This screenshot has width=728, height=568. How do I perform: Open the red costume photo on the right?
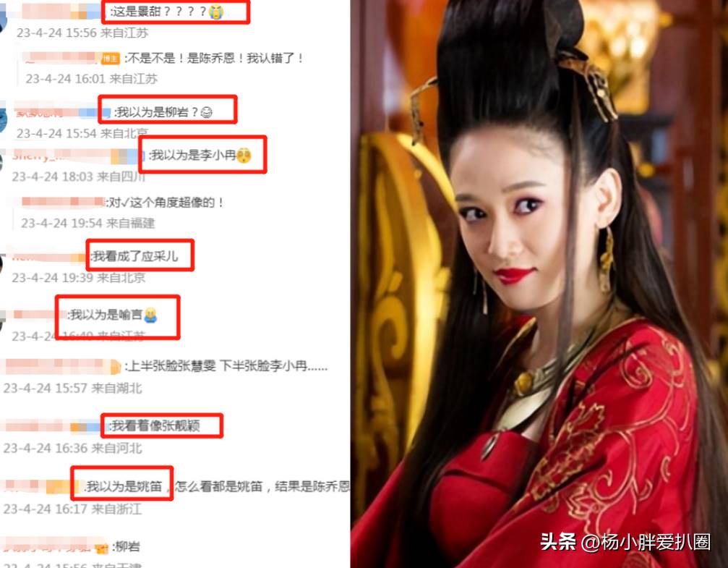point(539,284)
